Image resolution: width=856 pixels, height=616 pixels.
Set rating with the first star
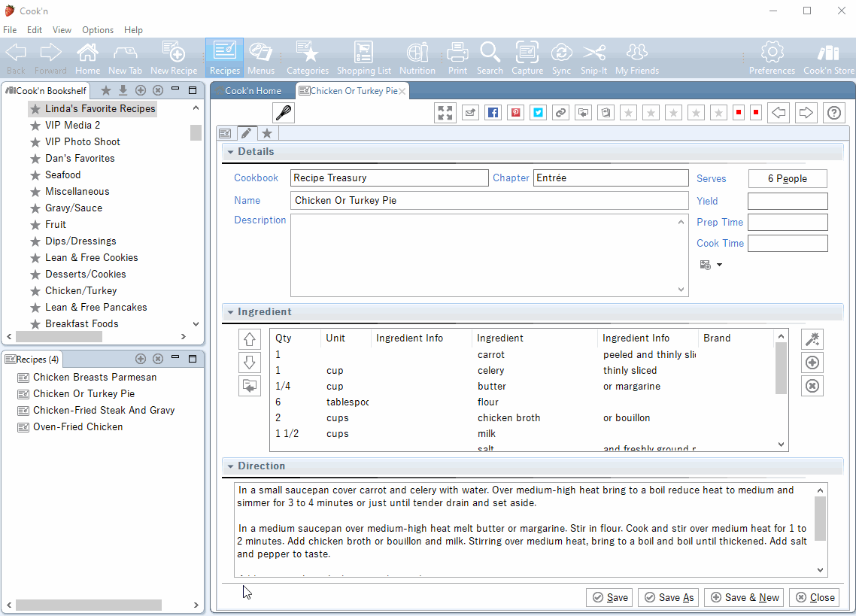pyautogui.click(x=629, y=113)
